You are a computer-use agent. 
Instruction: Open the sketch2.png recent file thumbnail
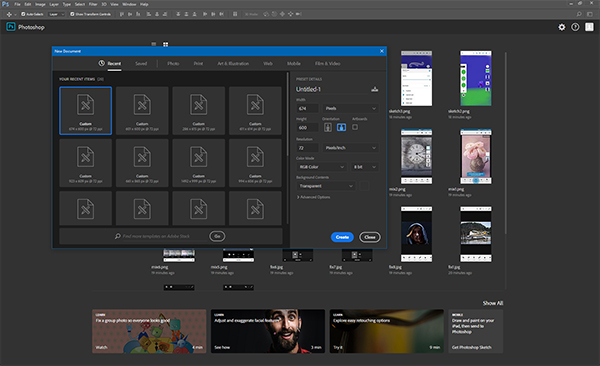point(476,78)
